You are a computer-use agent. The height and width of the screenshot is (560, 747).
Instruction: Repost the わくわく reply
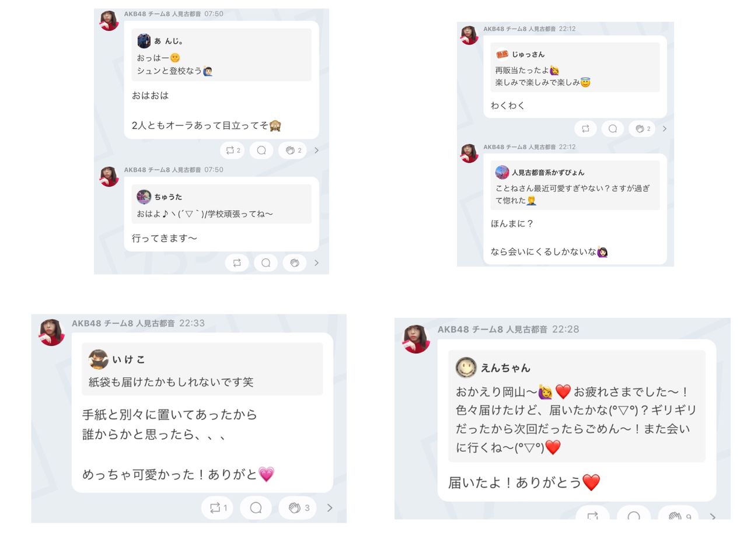pyautogui.click(x=585, y=129)
